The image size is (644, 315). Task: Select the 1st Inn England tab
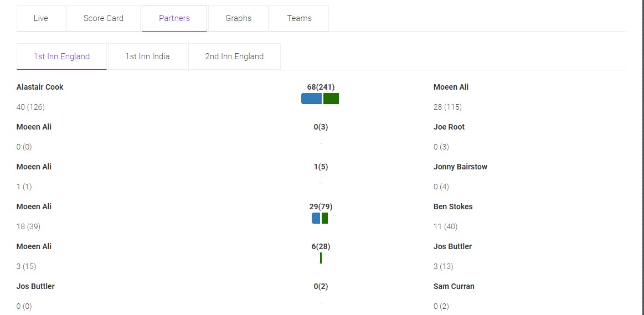coord(61,56)
